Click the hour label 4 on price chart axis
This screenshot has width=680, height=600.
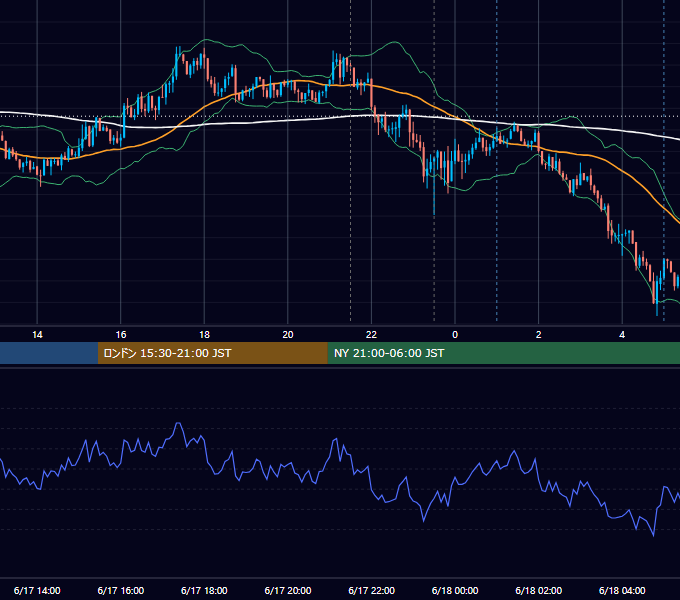click(622, 335)
